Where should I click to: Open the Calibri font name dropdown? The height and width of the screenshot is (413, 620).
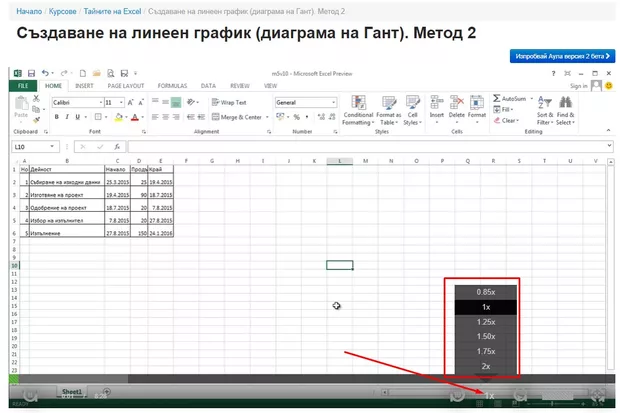[x=100, y=102]
